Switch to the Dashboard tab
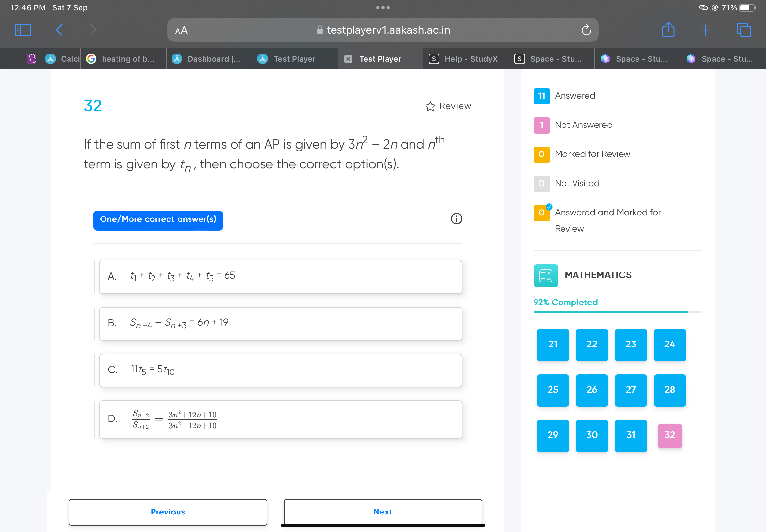Screen dimensions: 766x532 click(x=209, y=59)
